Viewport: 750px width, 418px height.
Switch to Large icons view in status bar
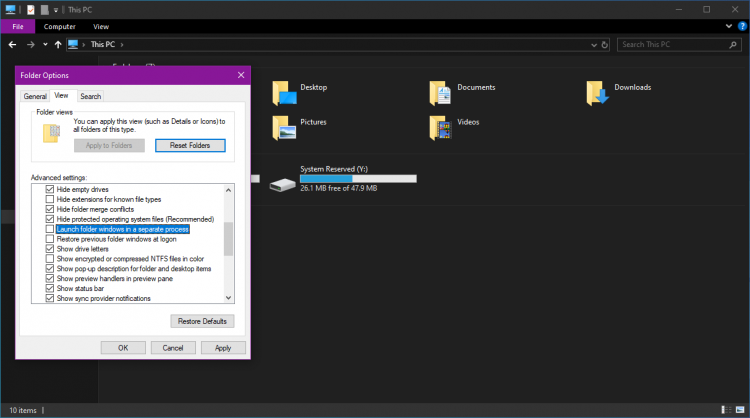click(740, 410)
